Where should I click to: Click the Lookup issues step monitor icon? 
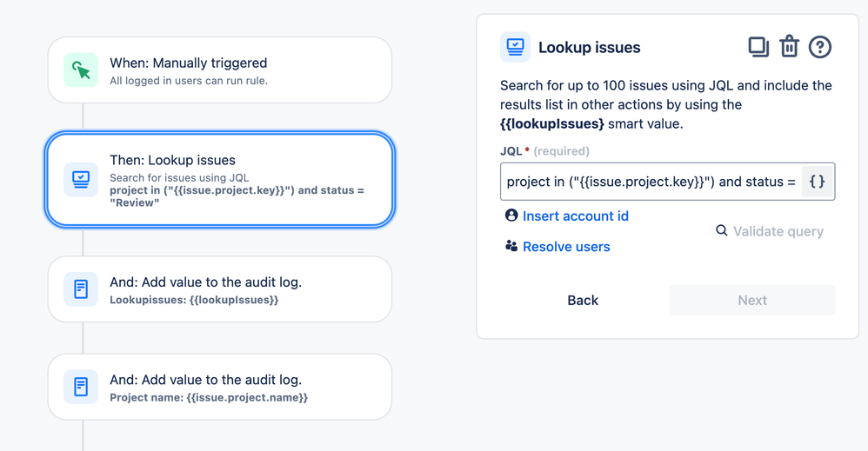click(x=81, y=179)
